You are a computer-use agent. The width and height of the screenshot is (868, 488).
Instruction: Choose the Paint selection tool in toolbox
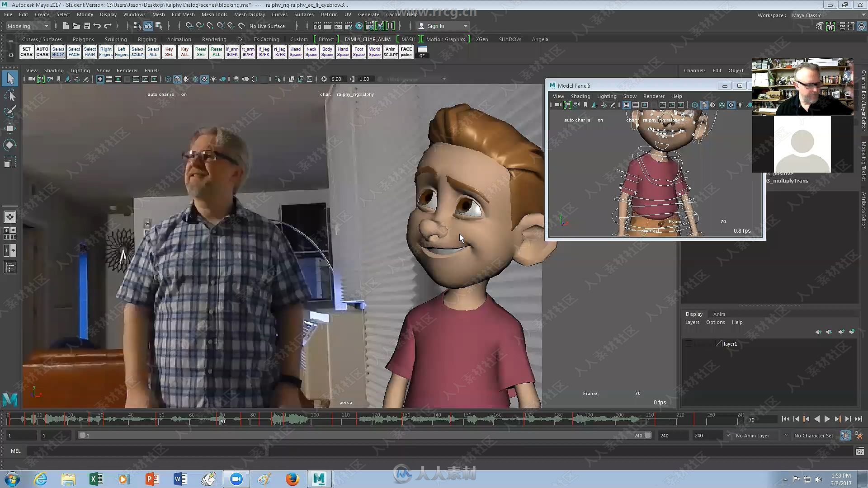click(x=10, y=112)
